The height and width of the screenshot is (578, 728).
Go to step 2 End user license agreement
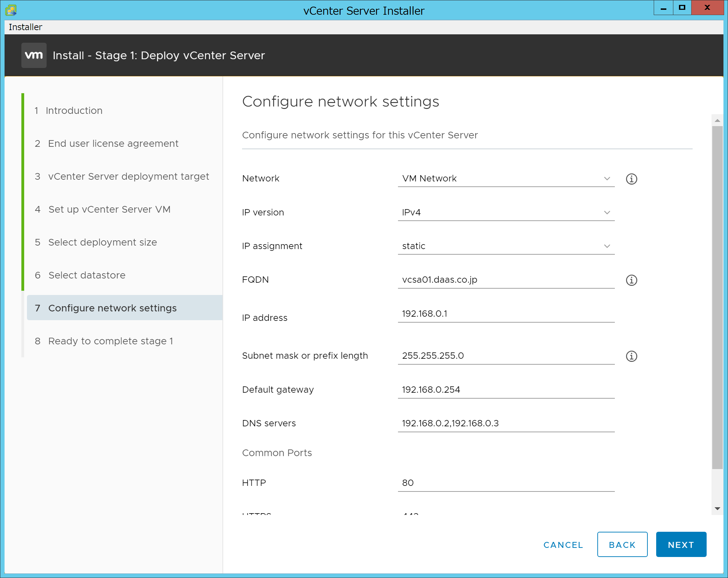pos(106,144)
